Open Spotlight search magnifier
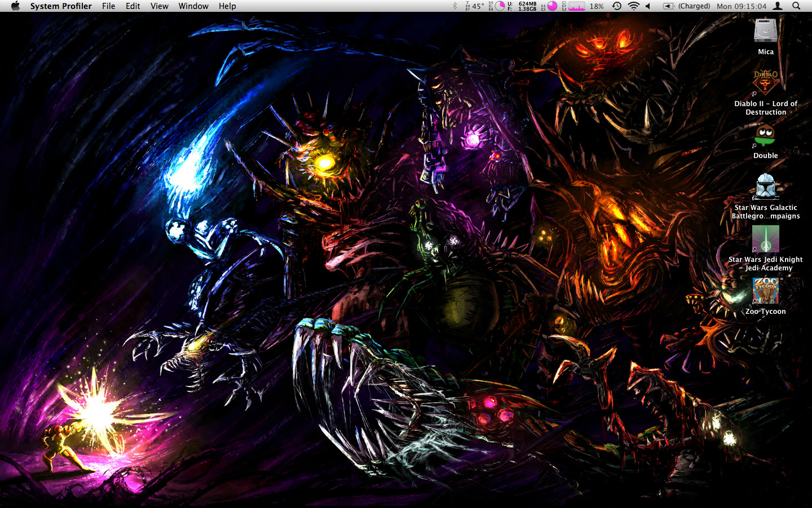The image size is (812, 508). (x=796, y=6)
